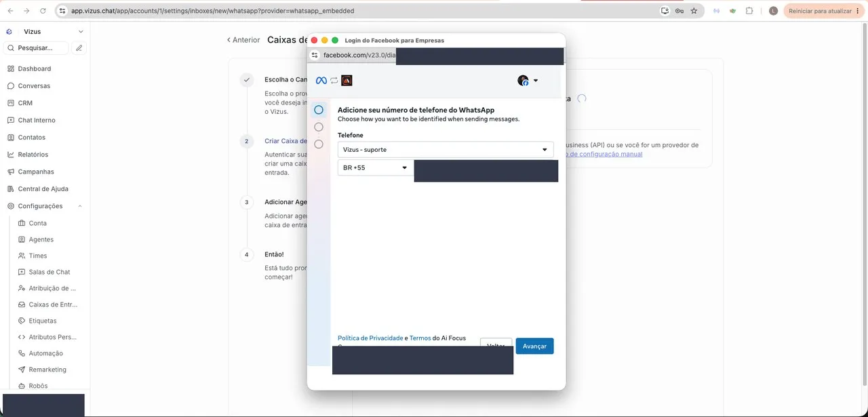
Task: Collapse the Configurações menu section
Action: 80,206
